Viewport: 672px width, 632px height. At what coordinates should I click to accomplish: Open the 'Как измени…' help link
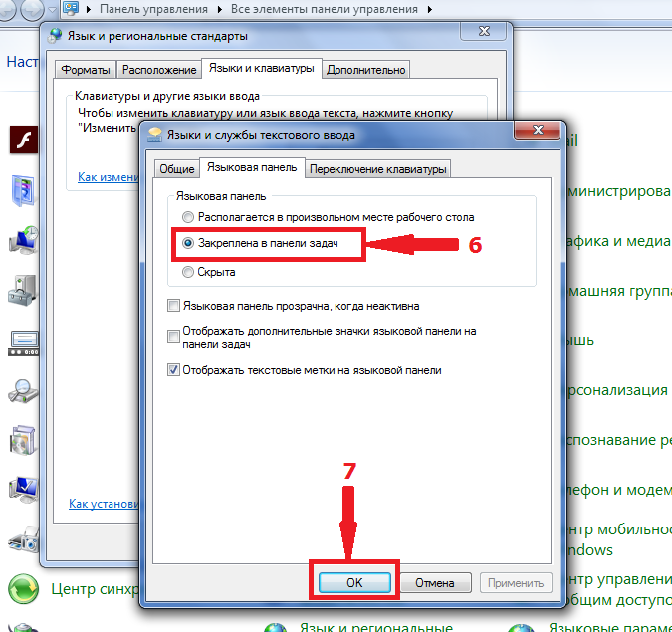click(x=109, y=177)
